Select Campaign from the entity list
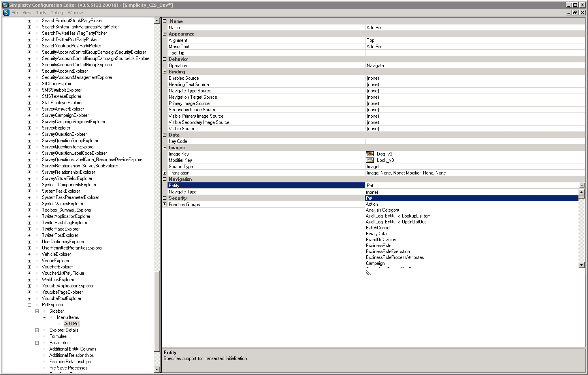This screenshot has width=588, height=375. pyautogui.click(x=375, y=263)
